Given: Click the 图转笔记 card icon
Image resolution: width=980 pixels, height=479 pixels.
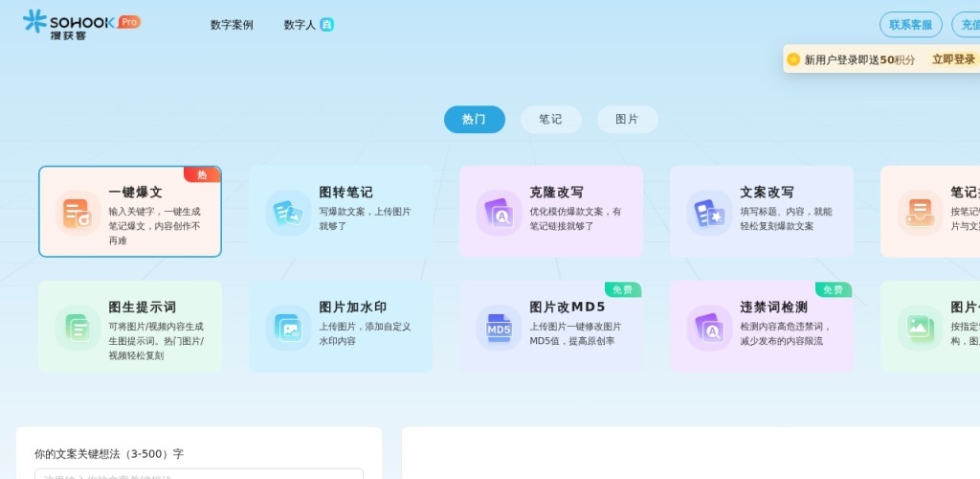Looking at the screenshot, I should (x=288, y=213).
